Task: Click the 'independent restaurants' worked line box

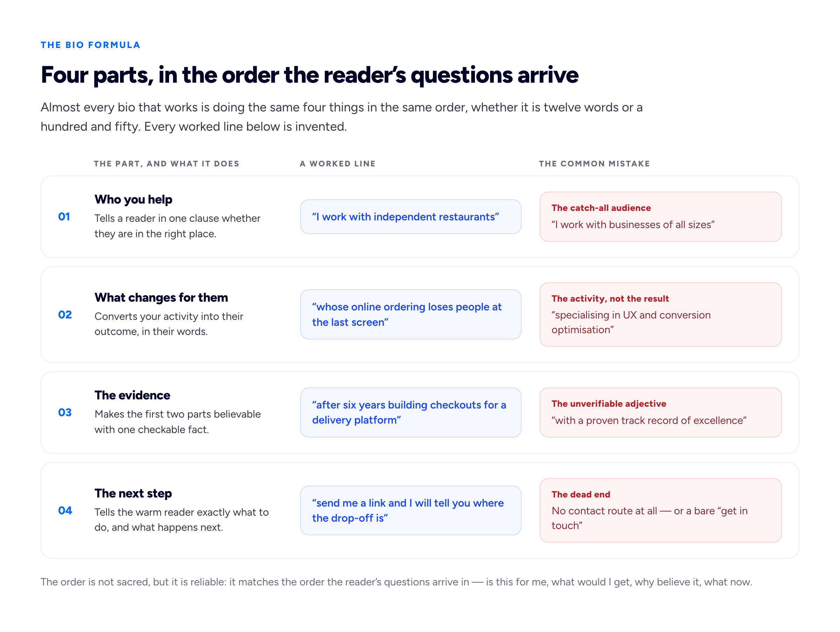Action: pyautogui.click(x=411, y=217)
